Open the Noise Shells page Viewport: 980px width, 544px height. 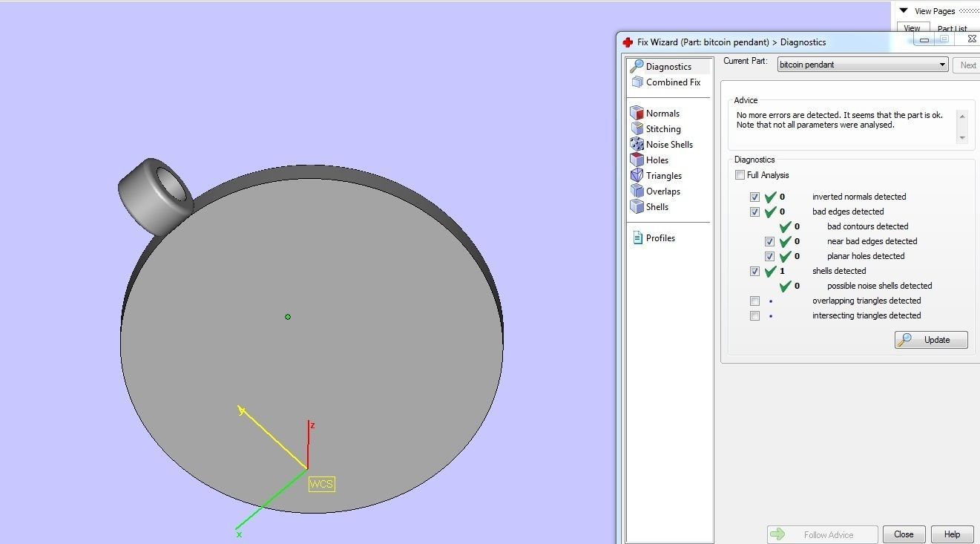pyautogui.click(x=662, y=145)
